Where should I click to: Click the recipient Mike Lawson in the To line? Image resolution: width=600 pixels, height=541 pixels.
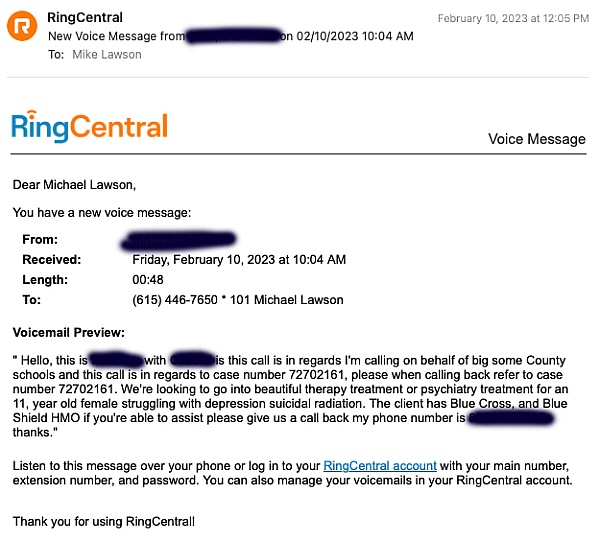pyautogui.click(x=107, y=54)
